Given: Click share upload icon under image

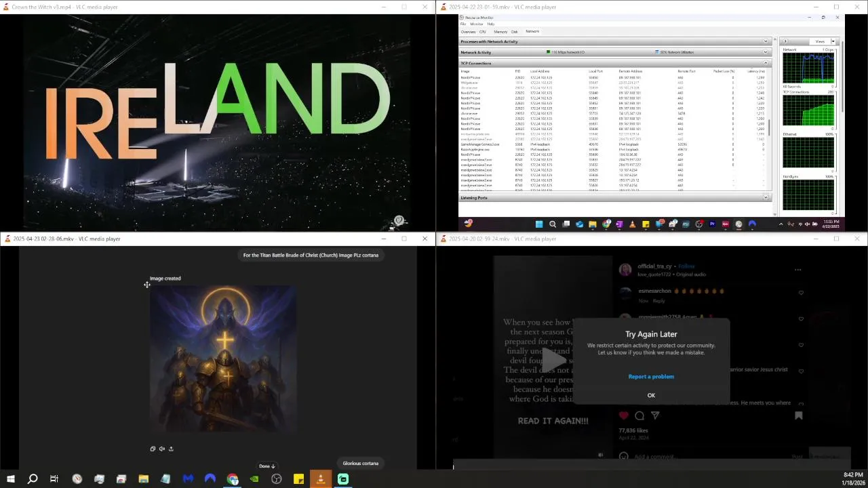Looking at the screenshot, I should 171,449.
